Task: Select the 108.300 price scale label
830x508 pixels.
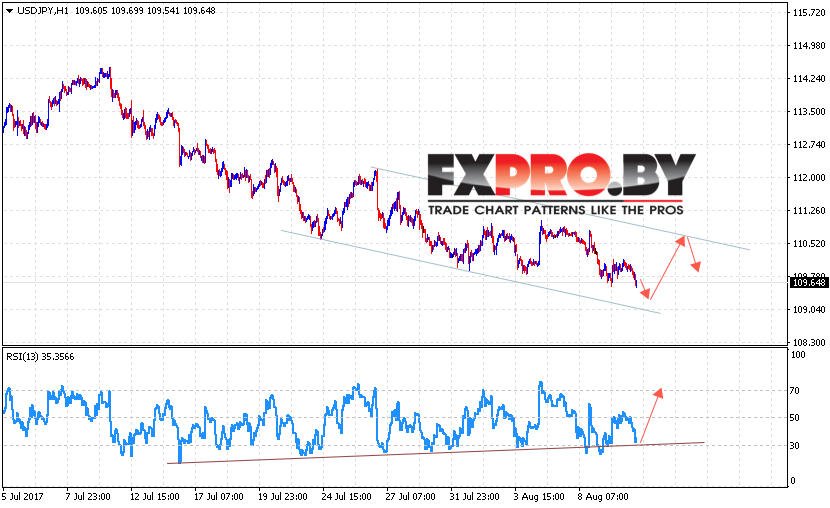Action: pyautogui.click(x=809, y=343)
